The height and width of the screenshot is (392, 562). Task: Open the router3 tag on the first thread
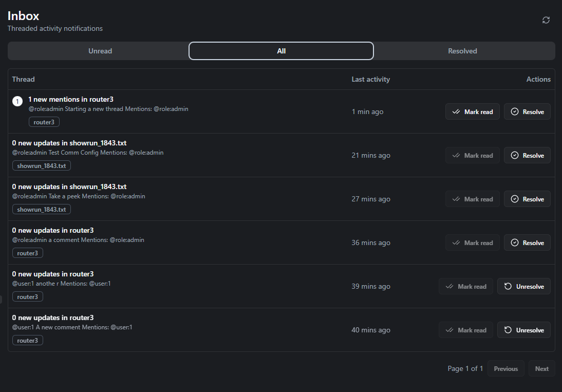click(x=44, y=122)
